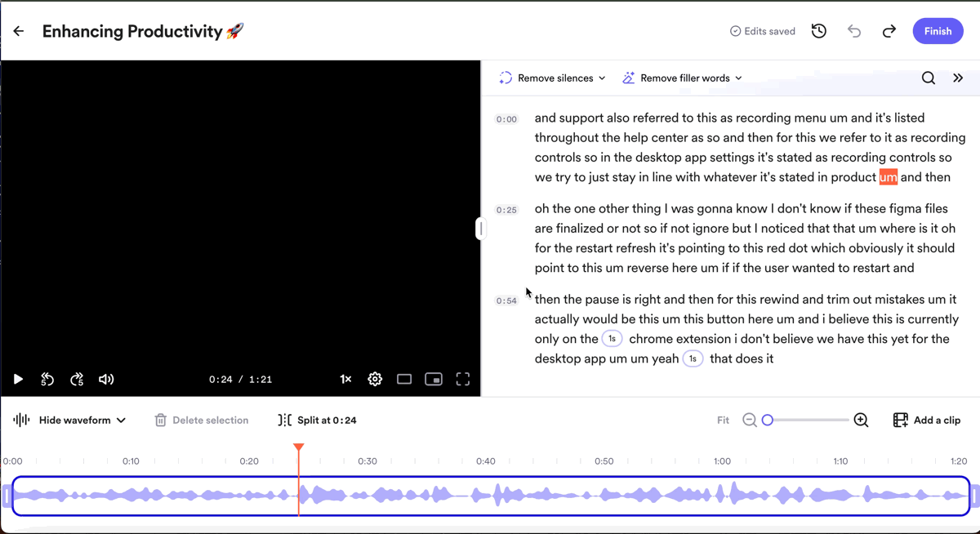Click the timeline zoom slider handle

[x=768, y=420]
